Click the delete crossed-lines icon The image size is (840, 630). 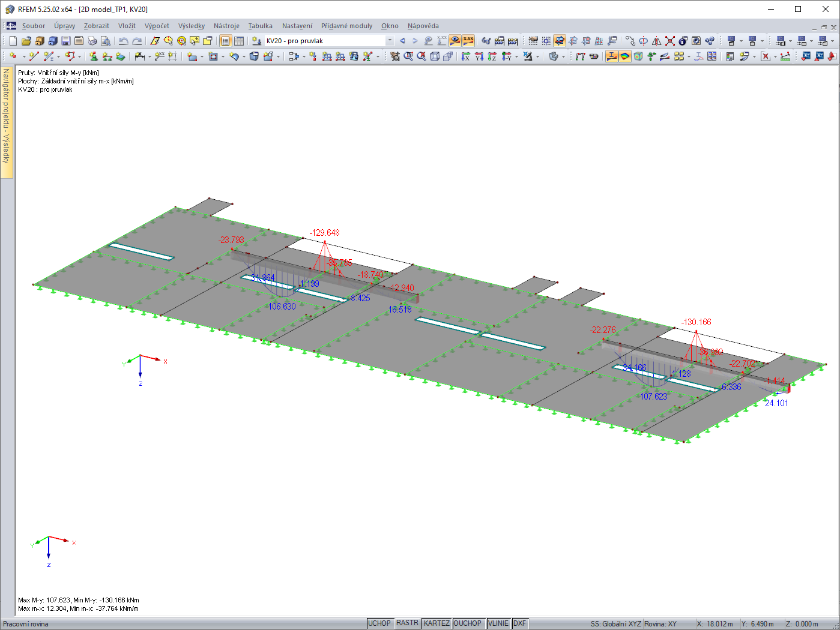(670, 41)
